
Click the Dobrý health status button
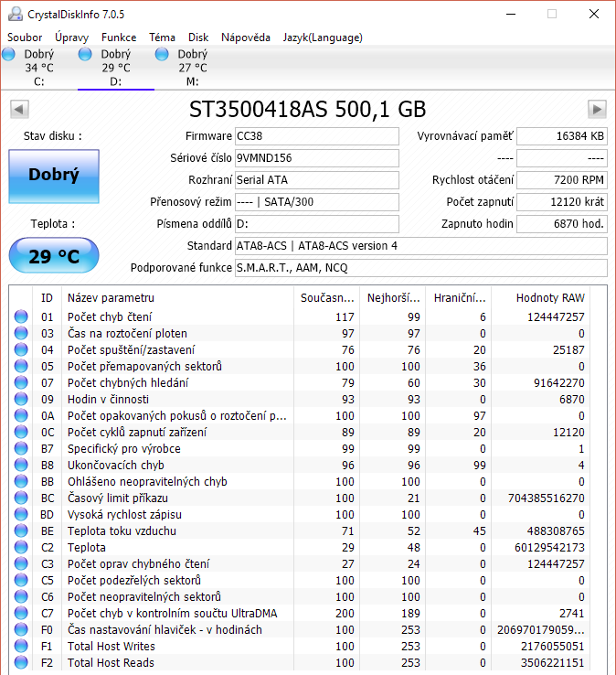point(54,177)
